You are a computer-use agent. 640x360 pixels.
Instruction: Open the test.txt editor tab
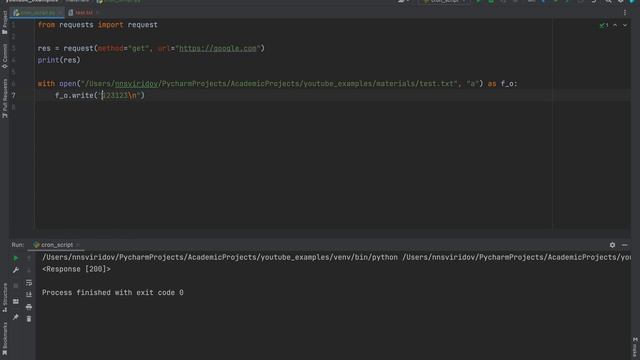84,13
